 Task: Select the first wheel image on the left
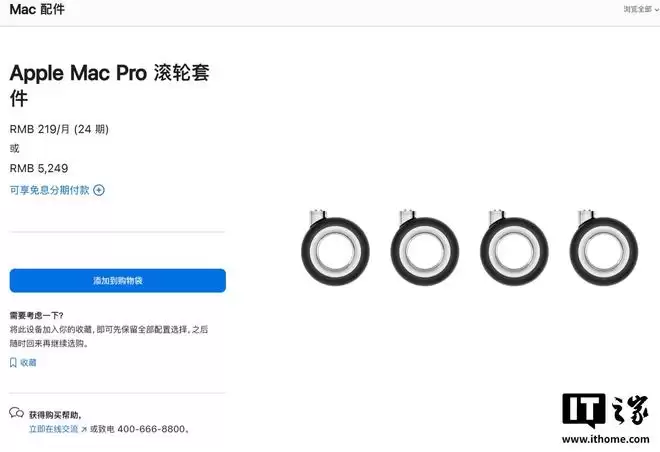(x=335, y=247)
